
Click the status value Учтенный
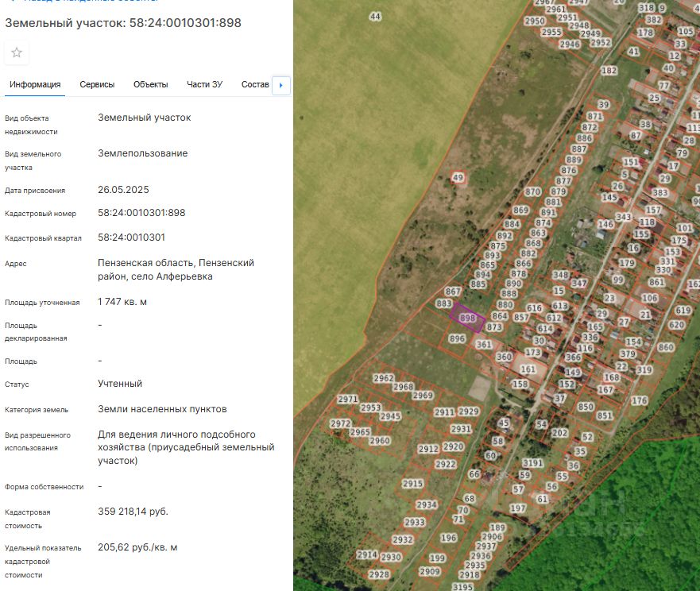120,384
